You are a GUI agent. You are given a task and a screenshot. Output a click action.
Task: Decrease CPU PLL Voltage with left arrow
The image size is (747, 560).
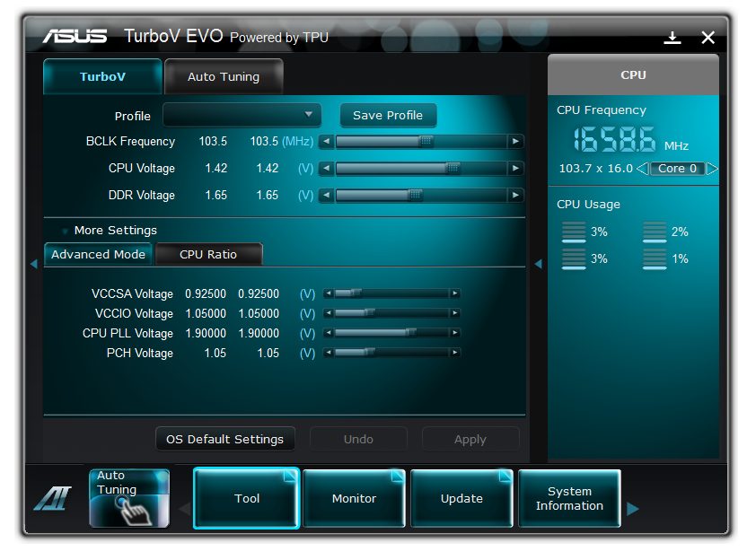[329, 332]
